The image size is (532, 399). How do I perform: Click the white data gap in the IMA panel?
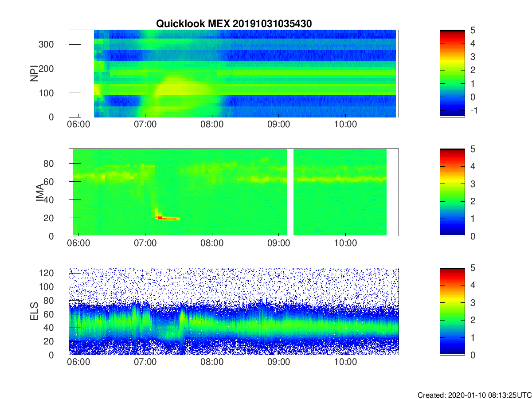pyautogui.click(x=290, y=192)
